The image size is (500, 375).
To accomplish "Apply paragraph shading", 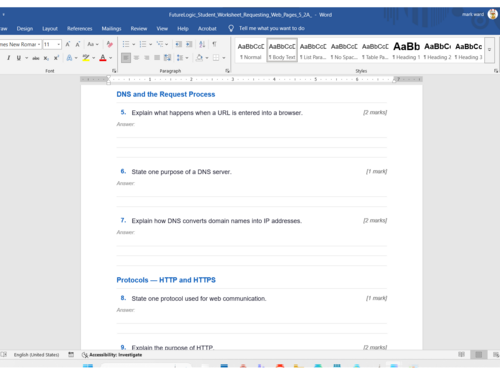I will click(199, 58).
